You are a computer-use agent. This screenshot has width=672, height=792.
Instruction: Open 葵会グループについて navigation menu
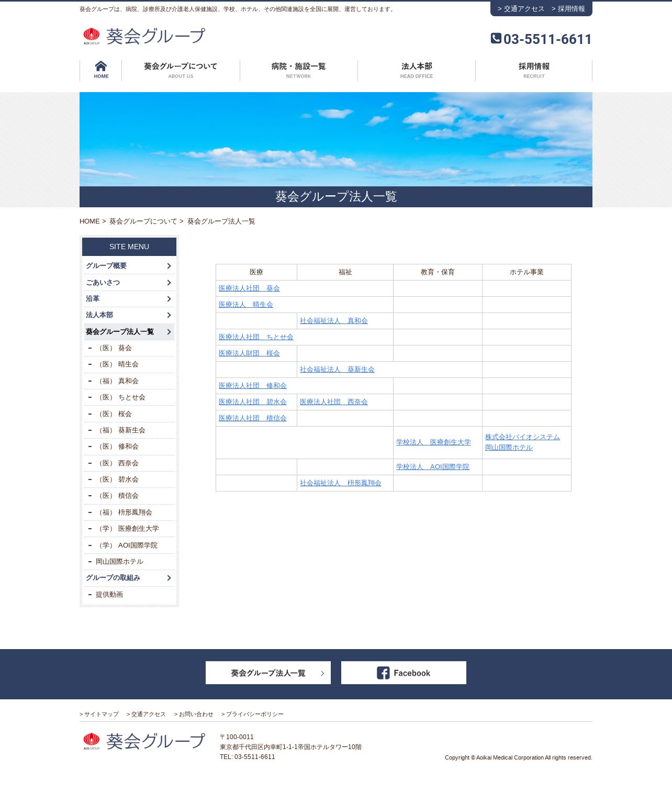(x=181, y=70)
